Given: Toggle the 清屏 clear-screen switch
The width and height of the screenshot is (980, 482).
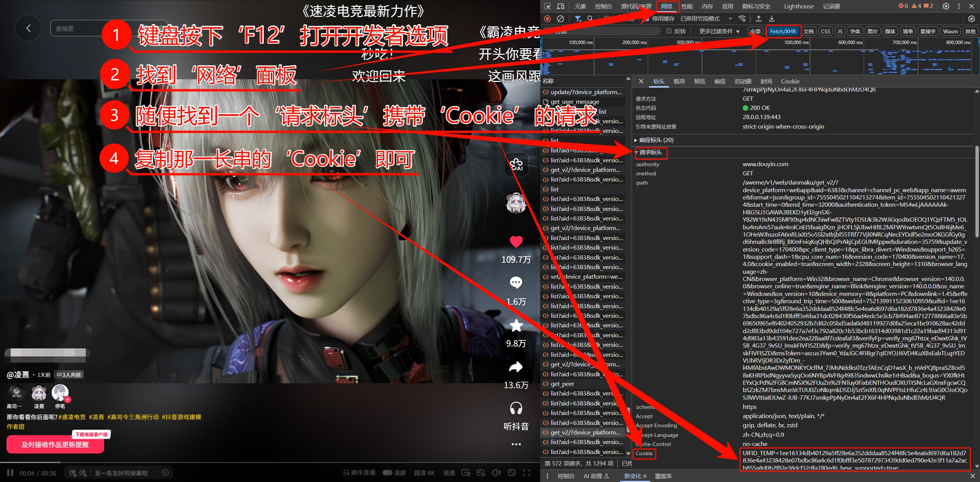Looking at the screenshot, I should pyautogui.click(x=387, y=473).
